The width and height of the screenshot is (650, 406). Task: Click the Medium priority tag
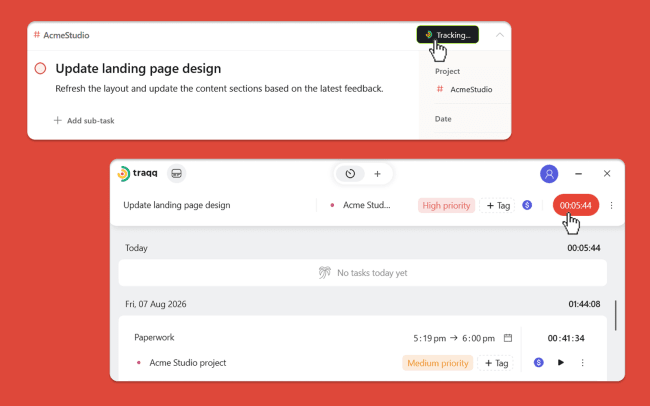click(438, 363)
